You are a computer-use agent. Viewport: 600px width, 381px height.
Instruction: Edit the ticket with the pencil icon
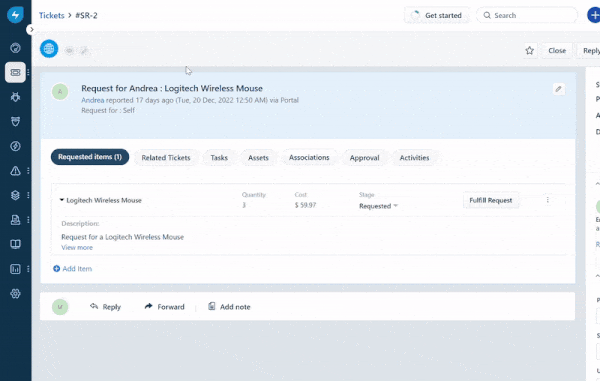coord(559,89)
